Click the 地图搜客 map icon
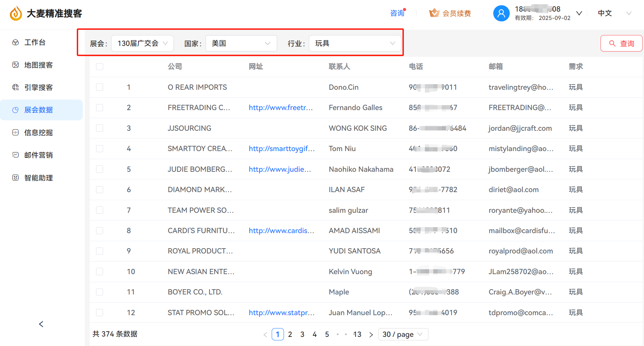 [15, 65]
